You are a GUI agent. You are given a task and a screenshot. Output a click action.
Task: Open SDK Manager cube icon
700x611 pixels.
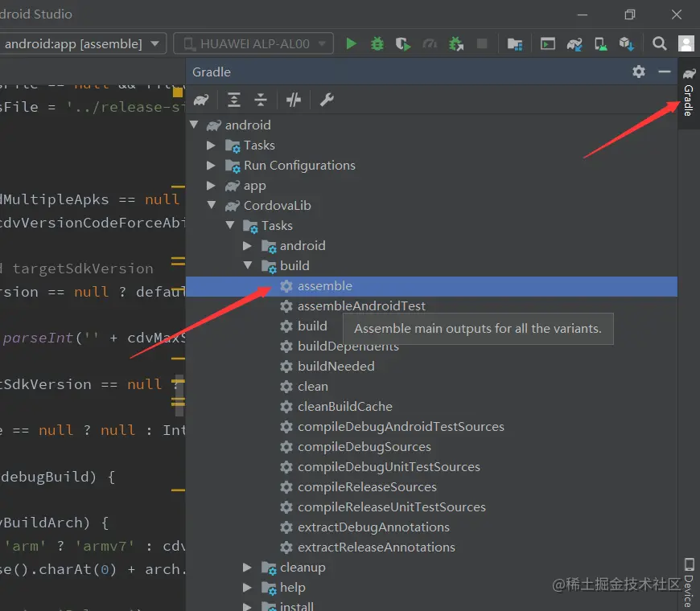[x=626, y=43]
